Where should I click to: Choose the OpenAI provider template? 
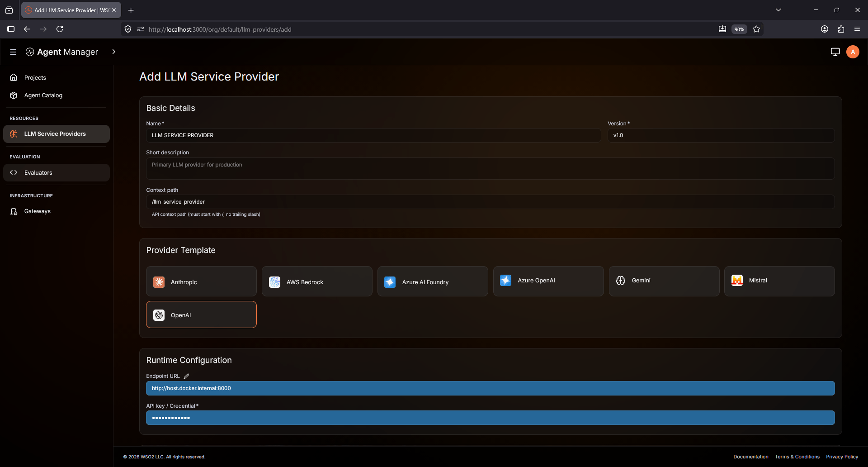(201, 315)
